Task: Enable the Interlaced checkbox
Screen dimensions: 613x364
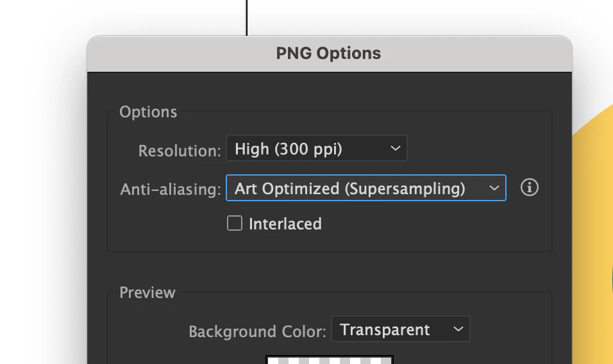Action: coord(235,223)
